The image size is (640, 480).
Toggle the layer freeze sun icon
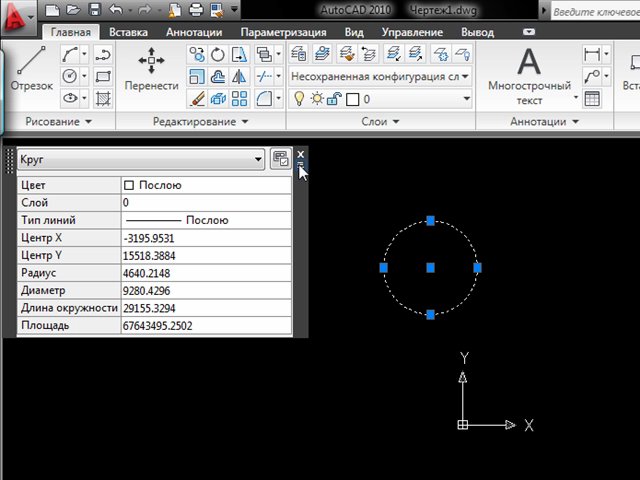pyautogui.click(x=316, y=99)
